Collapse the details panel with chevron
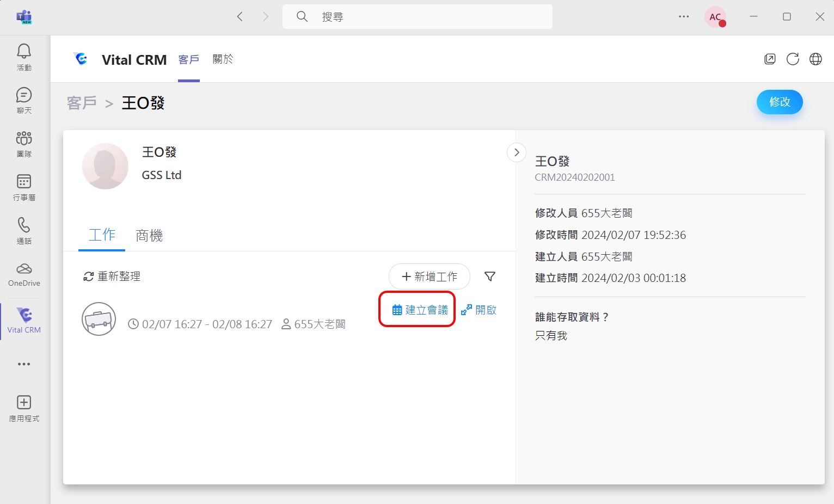This screenshot has width=834, height=504. click(x=516, y=152)
